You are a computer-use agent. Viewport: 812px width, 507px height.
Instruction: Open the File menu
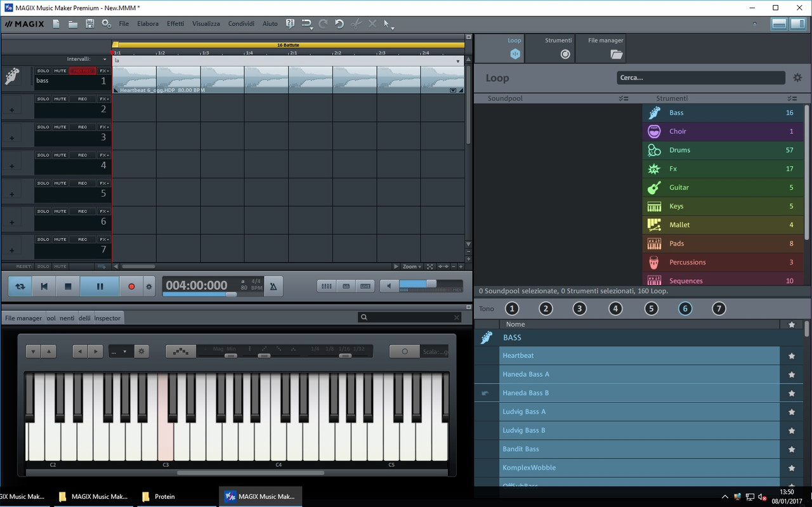(x=124, y=23)
